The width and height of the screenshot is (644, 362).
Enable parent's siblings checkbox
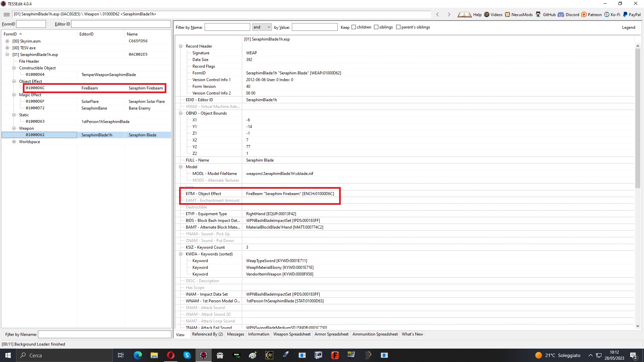pyautogui.click(x=398, y=27)
